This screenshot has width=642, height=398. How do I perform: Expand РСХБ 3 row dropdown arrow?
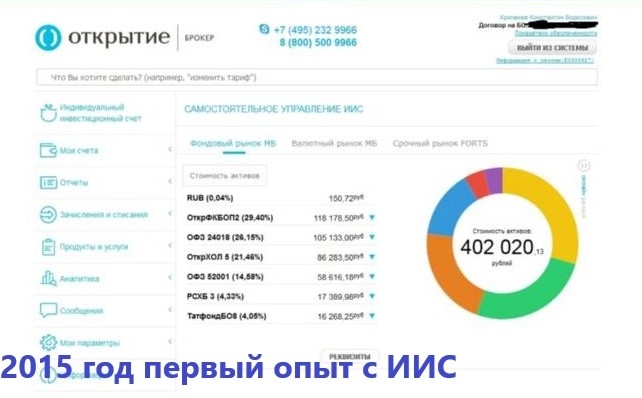372,296
